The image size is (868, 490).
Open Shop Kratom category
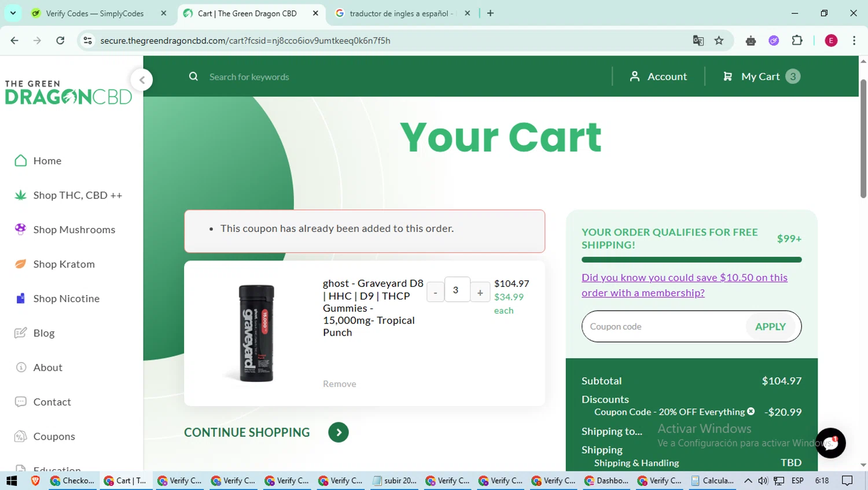click(55, 264)
